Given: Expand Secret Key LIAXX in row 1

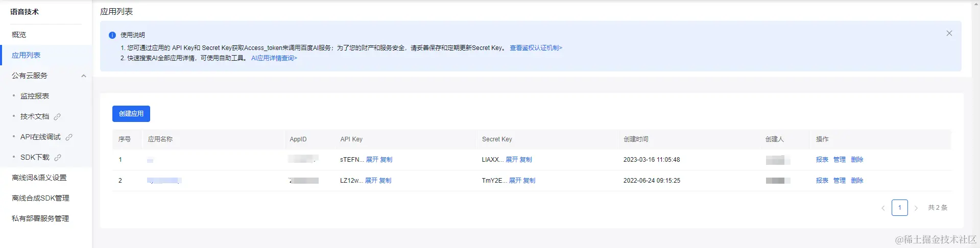Looking at the screenshot, I should 512,160.
